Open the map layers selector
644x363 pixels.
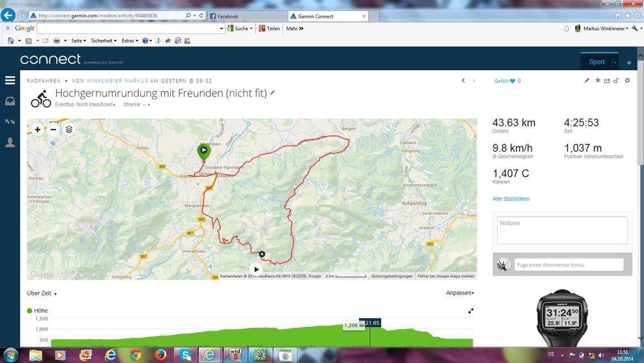pyautogui.click(x=69, y=130)
